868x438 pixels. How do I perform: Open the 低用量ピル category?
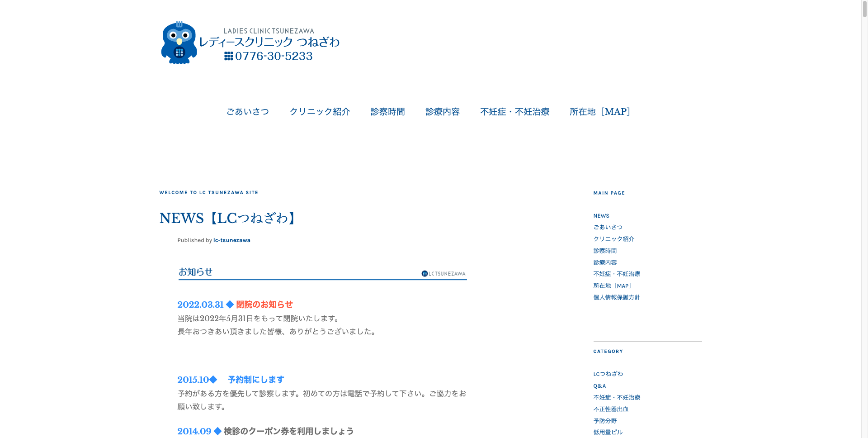pos(608,432)
